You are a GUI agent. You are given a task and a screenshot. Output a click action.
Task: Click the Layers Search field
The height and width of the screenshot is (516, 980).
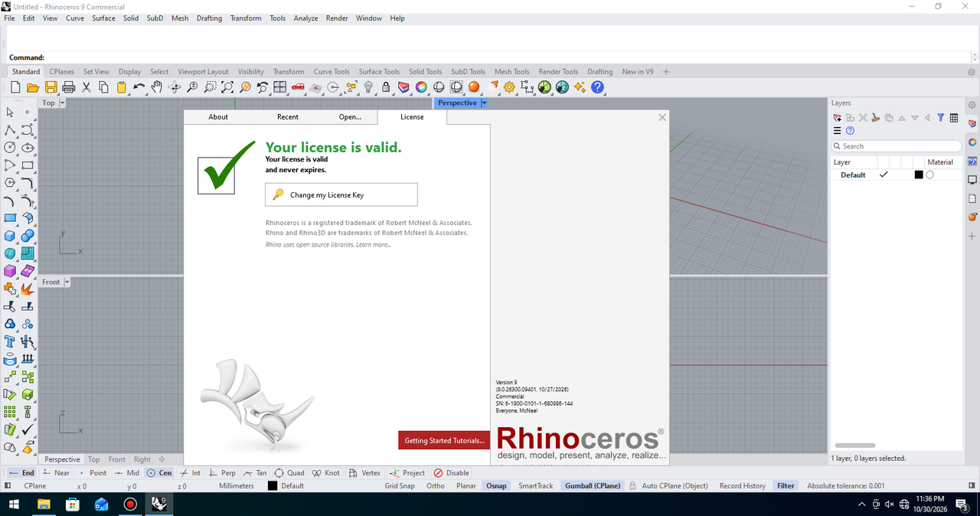(x=897, y=146)
